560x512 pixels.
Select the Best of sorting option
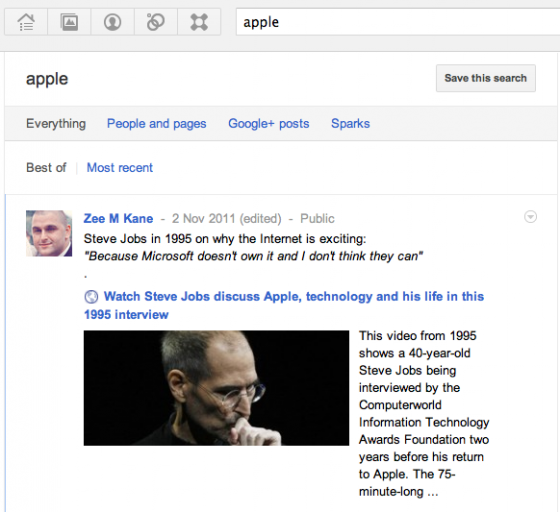(x=46, y=167)
